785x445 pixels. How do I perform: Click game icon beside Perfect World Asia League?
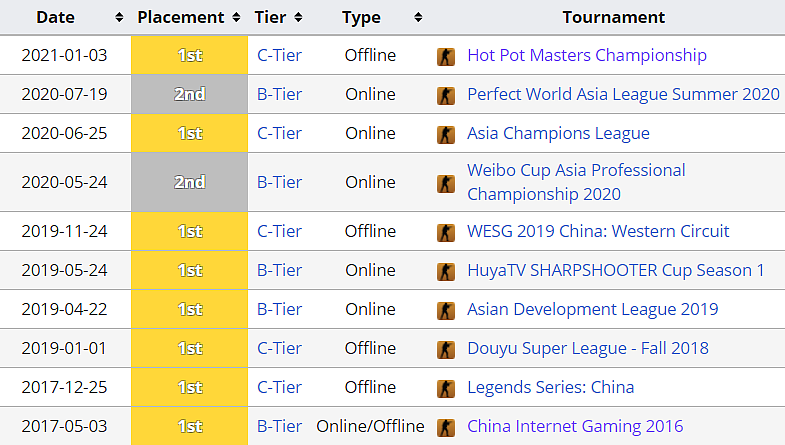[x=446, y=95]
